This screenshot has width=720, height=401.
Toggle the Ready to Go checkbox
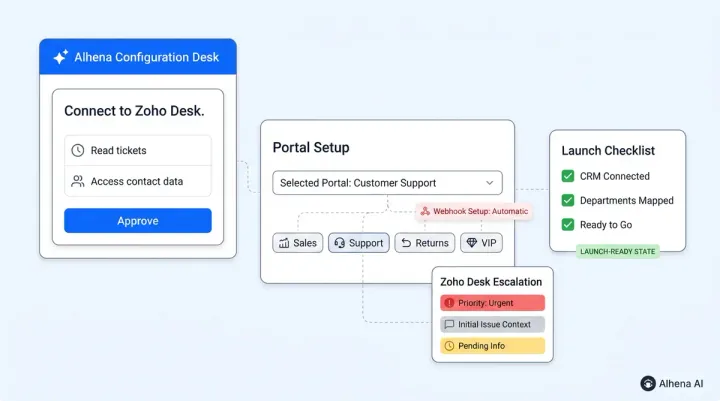pos(568,225)
